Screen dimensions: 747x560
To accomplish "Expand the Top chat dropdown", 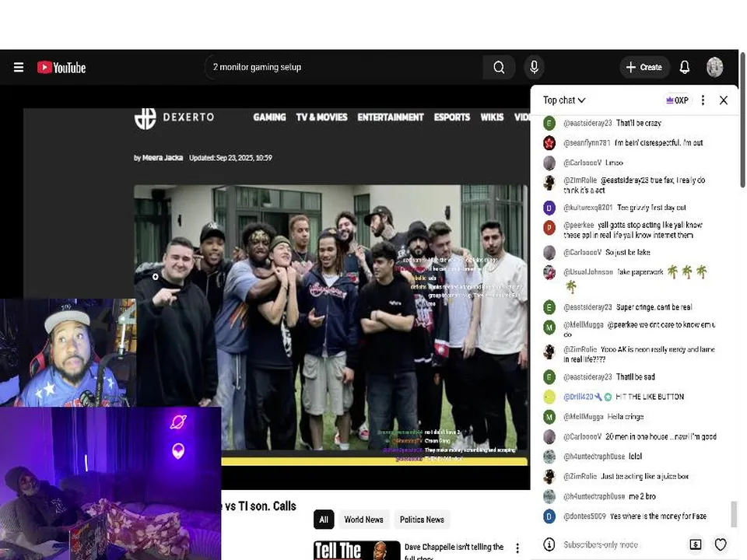I will click(564, 100).
